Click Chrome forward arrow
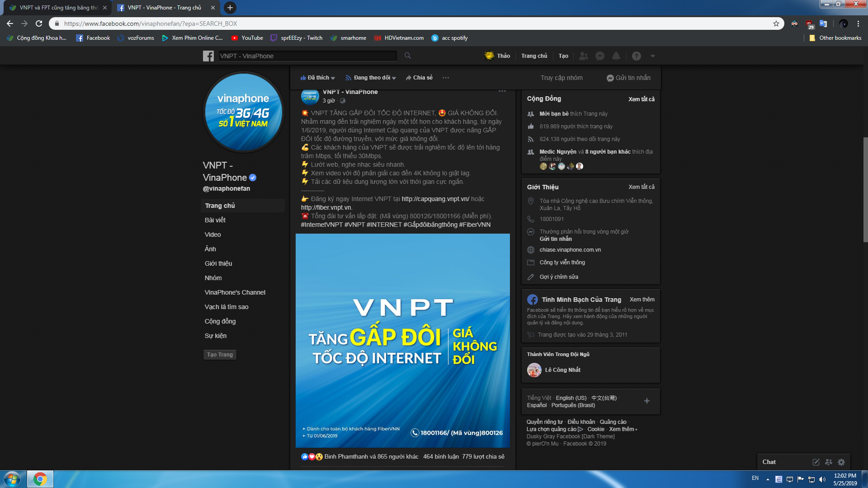 24,23
